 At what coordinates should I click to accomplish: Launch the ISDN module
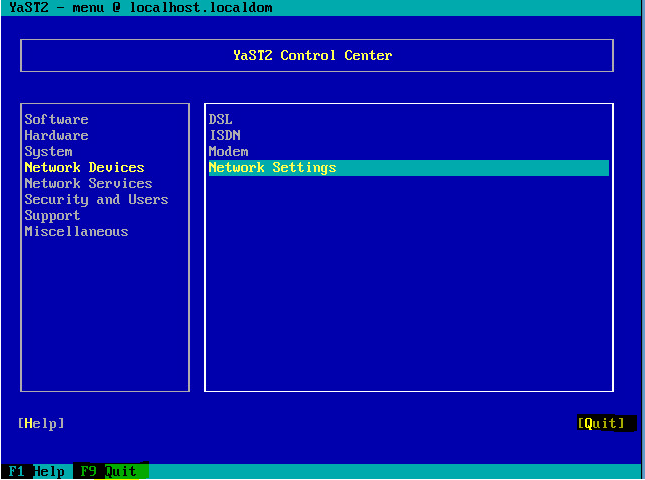pyautogui.click(x=225, y=136)
